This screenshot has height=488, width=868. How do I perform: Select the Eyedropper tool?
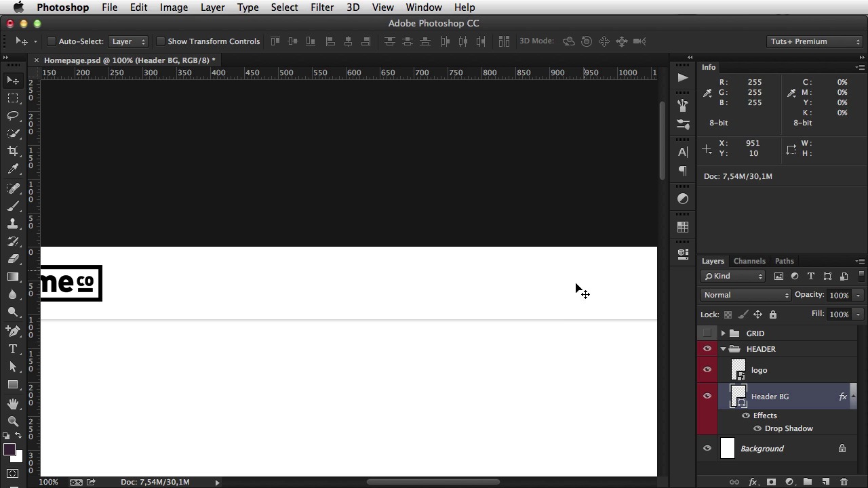tap(13, 169)
